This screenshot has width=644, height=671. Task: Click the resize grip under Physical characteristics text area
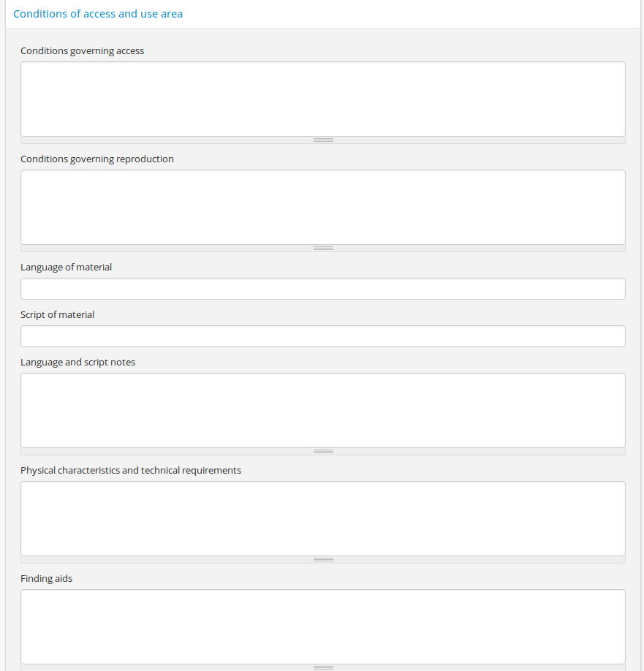[x=322, y=559]
